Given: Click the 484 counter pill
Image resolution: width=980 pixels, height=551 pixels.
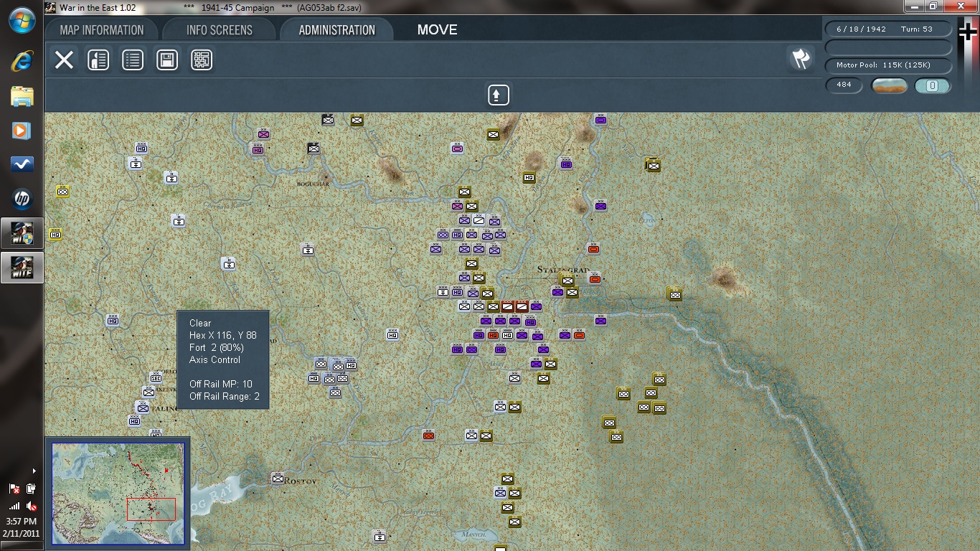Looking at the screenshot, I should coord(844,85).
